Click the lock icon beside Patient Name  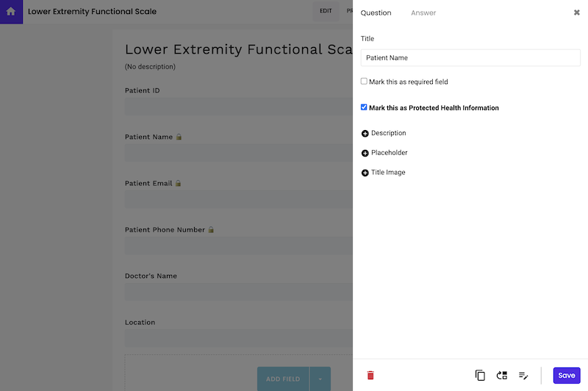point(179,137)
